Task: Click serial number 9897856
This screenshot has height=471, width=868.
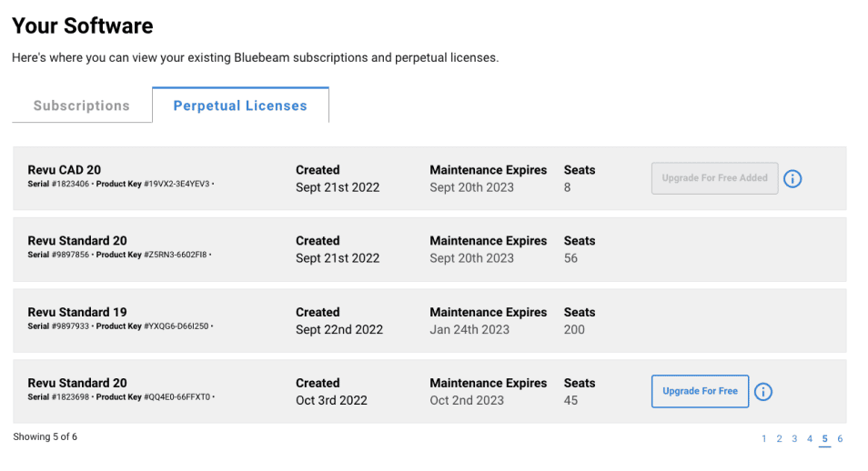Action: pos(71,255)
